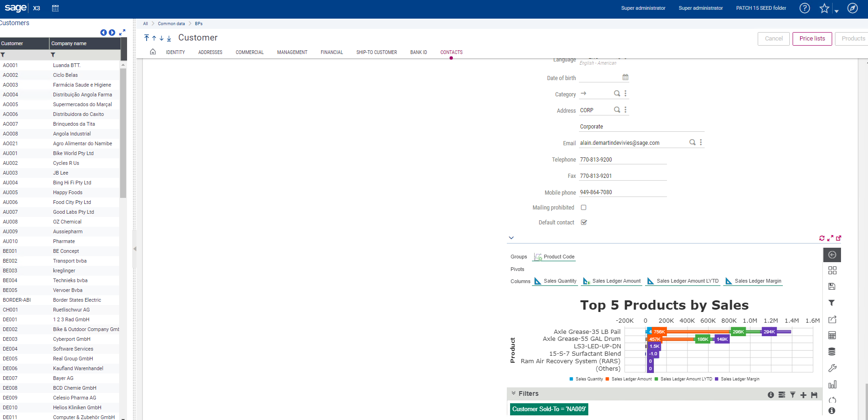This screenshot has width=868, height=420.
Task: Open the filter tool in chart sidebar
Action: click(832, 303)
